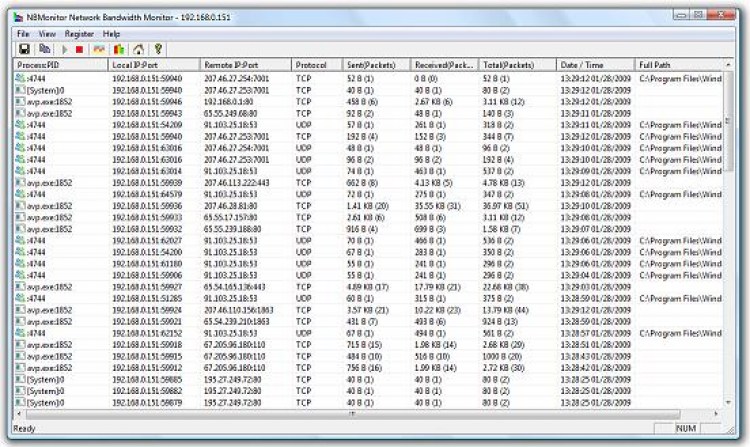
Task: Sort by the Sent(Packets) column header
Action: click(x=376, y=65)
